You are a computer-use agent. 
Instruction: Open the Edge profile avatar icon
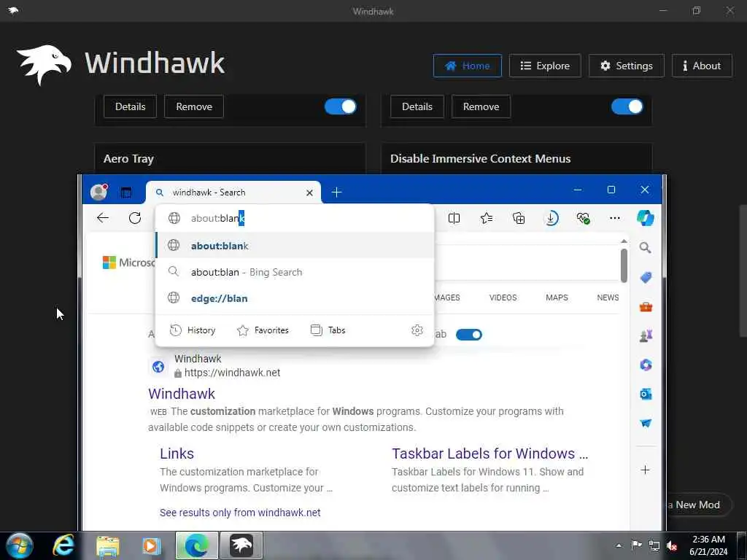point(98,192)
